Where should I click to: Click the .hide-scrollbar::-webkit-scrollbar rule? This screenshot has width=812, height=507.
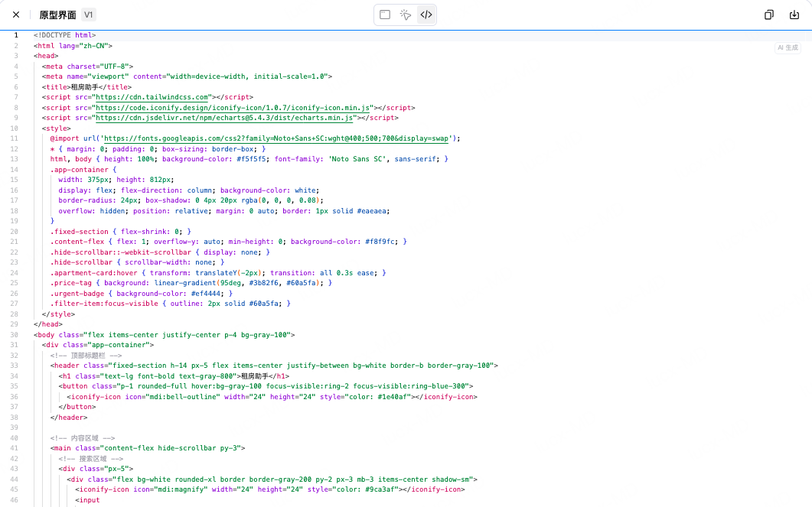point(160,252)
